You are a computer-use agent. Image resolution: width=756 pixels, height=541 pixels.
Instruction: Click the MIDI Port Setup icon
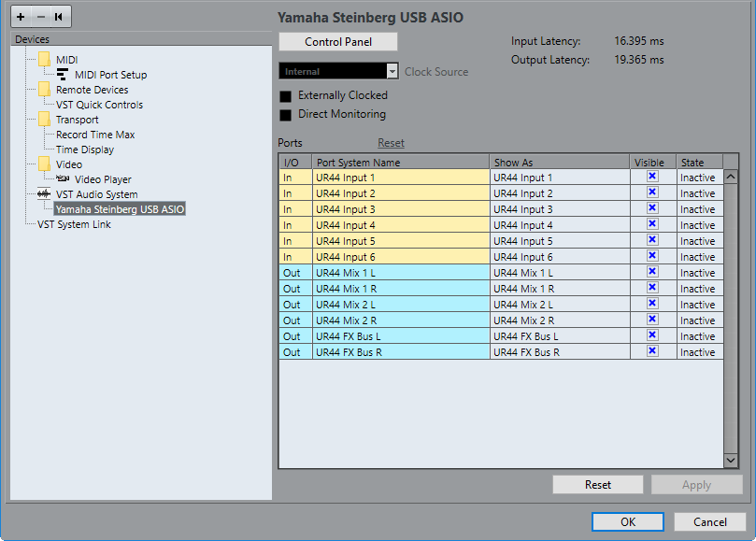pyautogui.click(x=63, y=74)
